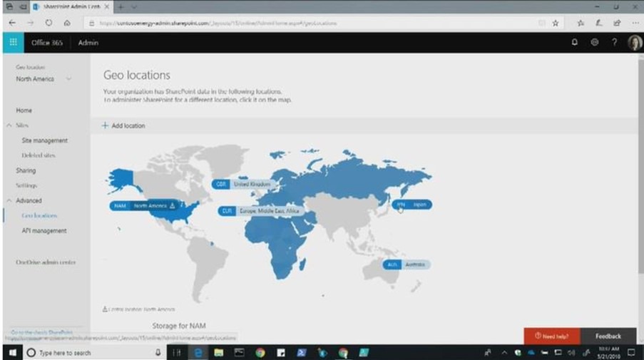644x360 pixels.
Task: Open Site management in the sidebar
Action: pyautogui.click(x=45, y=140)
